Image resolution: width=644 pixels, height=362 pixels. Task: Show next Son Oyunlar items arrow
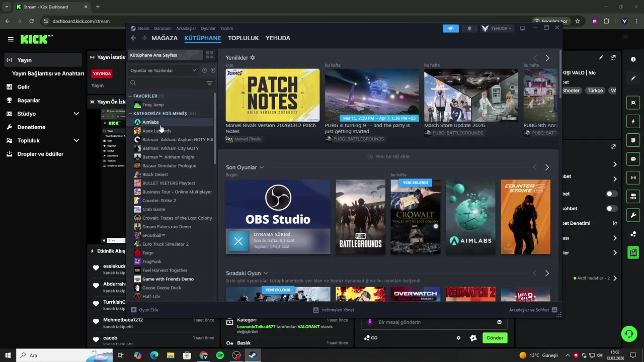coord(547,167)
